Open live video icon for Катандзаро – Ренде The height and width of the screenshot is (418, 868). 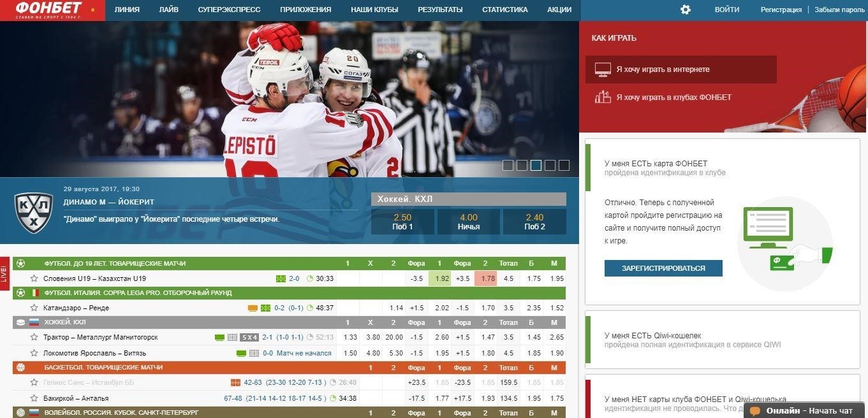[253, 308]
